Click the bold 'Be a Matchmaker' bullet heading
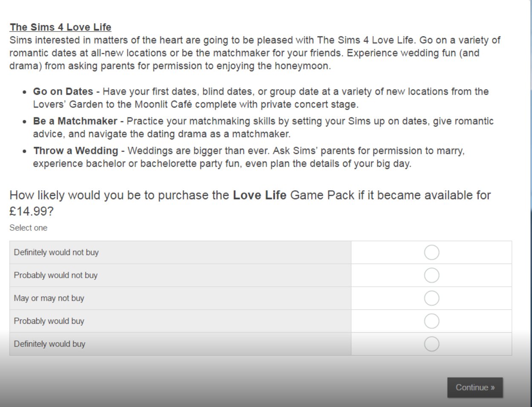532x407 pixels. pos(75,121)
